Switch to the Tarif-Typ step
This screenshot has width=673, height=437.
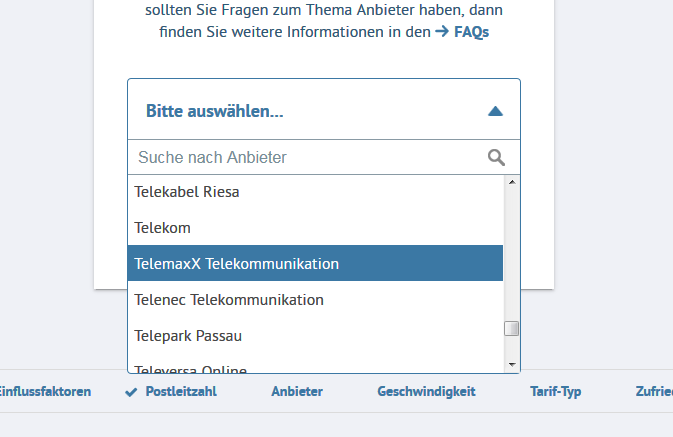pyautogui.click(x=555, y=391)
